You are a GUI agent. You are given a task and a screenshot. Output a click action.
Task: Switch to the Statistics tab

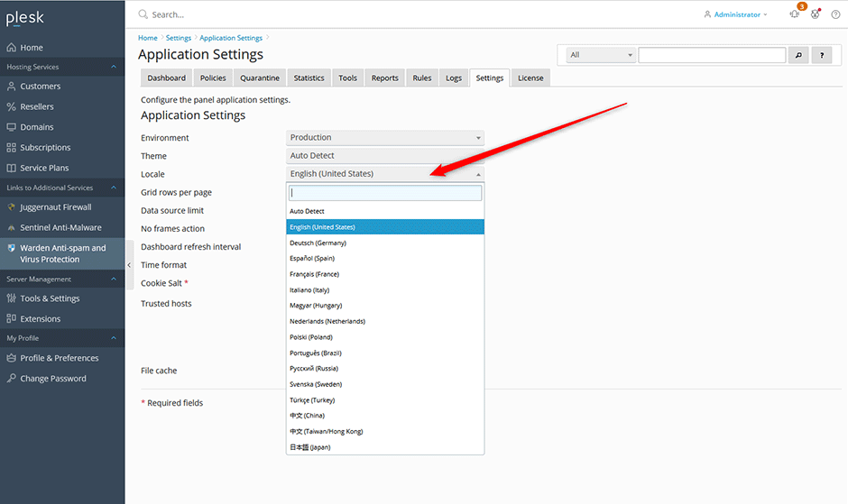[309, 78]
